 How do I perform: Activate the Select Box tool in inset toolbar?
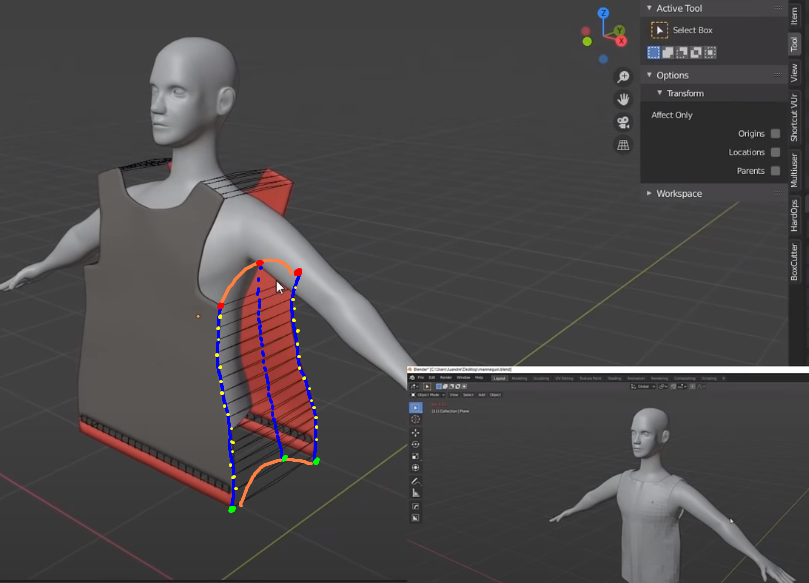415,408
